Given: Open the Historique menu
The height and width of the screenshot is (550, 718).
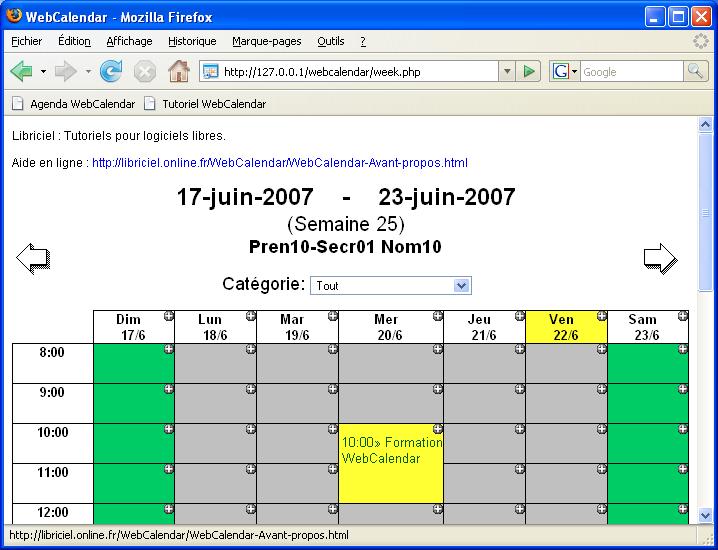Looking at the screenshot, I should click(x=192, y=41).
